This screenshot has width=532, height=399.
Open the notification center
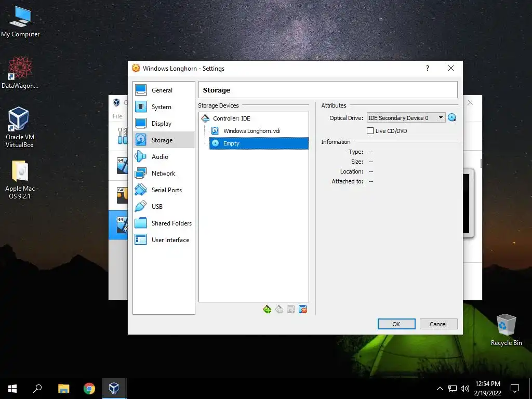tap(515, 389)
